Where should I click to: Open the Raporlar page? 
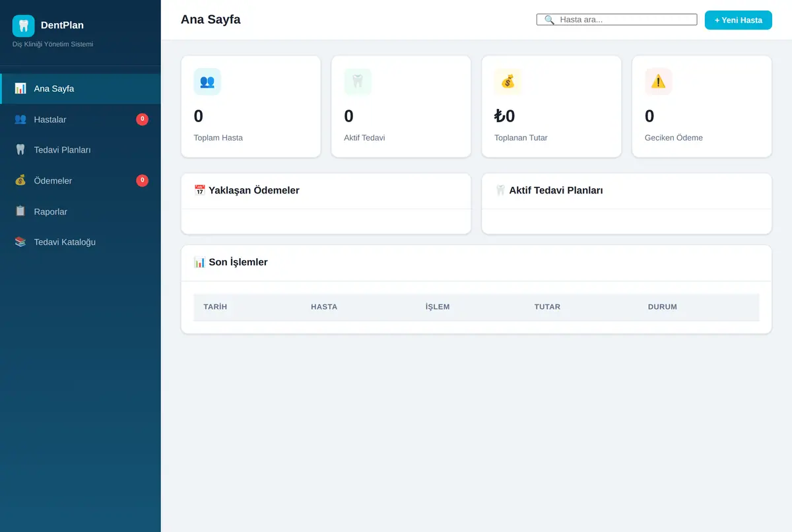(x=81, y=211)
